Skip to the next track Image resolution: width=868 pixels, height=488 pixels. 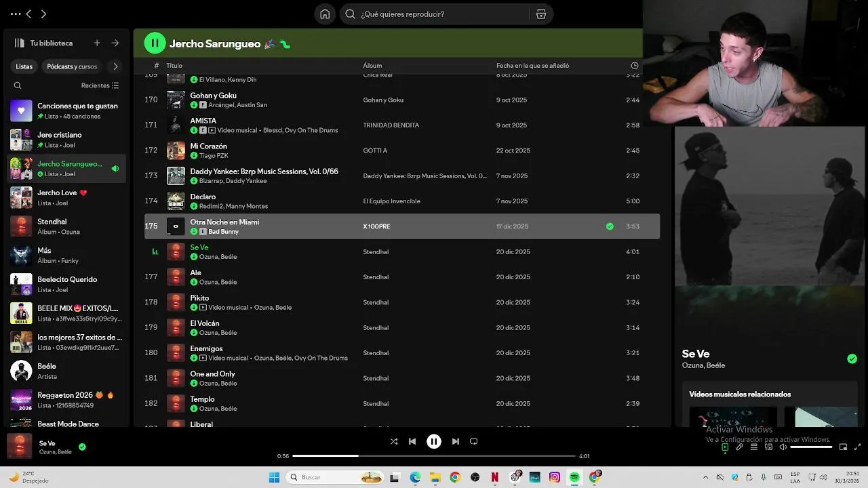point(456,441)
